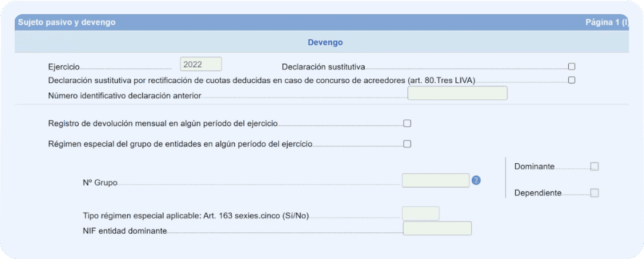644x259 pixels.
Task: Click the Tipo régimen especial aplicable label
Action: [x=195, y=216]
